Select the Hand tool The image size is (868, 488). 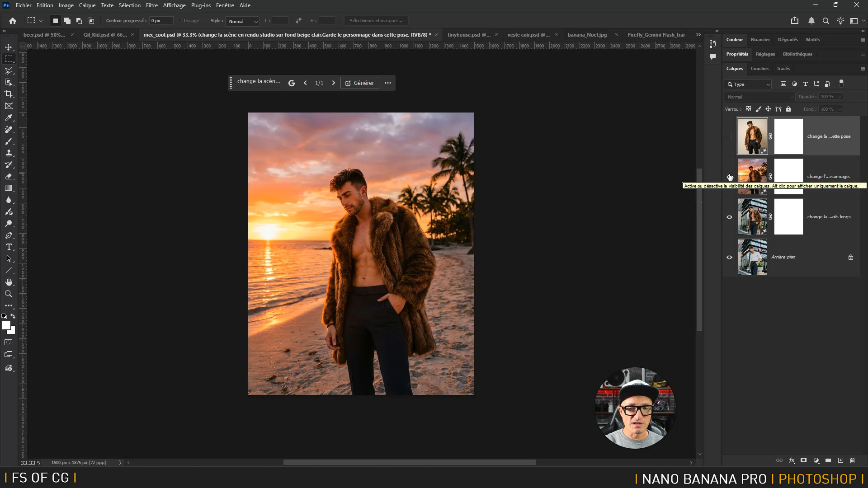(x=9, y=282)
